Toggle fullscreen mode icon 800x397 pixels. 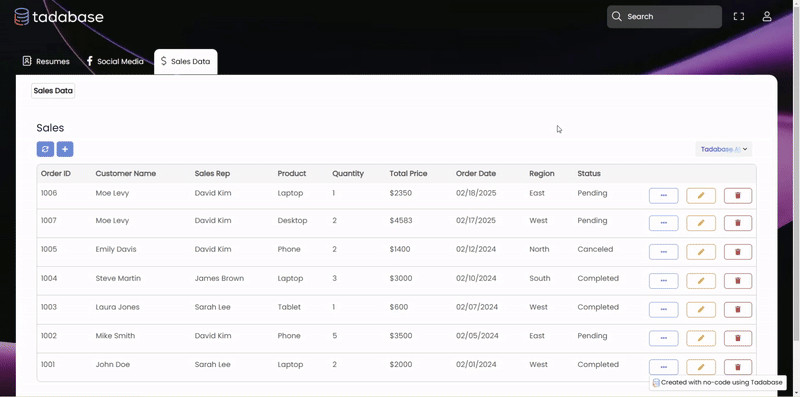click(738, 16)
